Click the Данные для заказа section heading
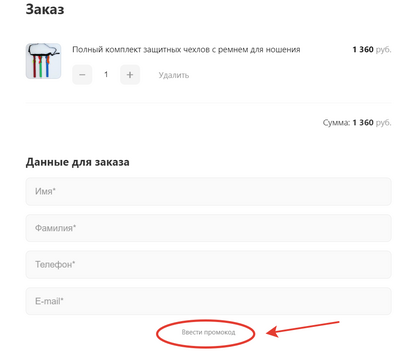Viewport: 418px width, 361px height. click(77, 162)
